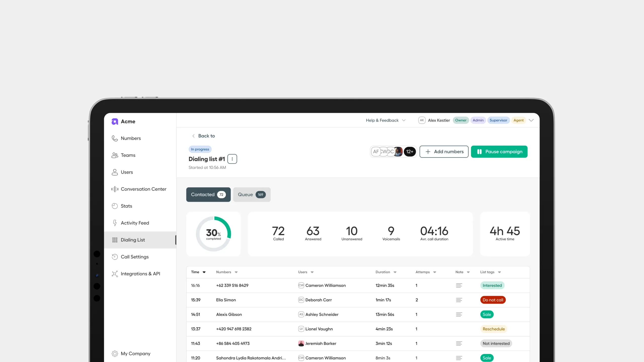
Task: Click the Do not call tag
Action: click(x=493, y=300)
